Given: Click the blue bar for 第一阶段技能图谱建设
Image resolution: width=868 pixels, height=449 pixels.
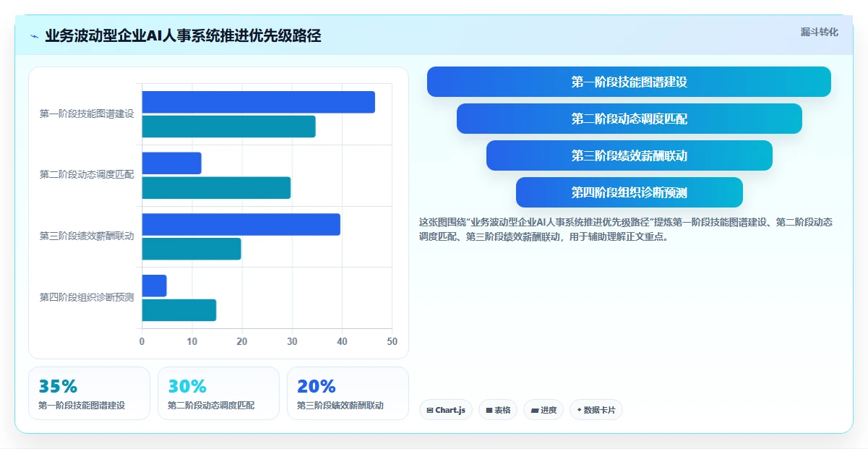Looking at the screenshot, I should [258, 102].
